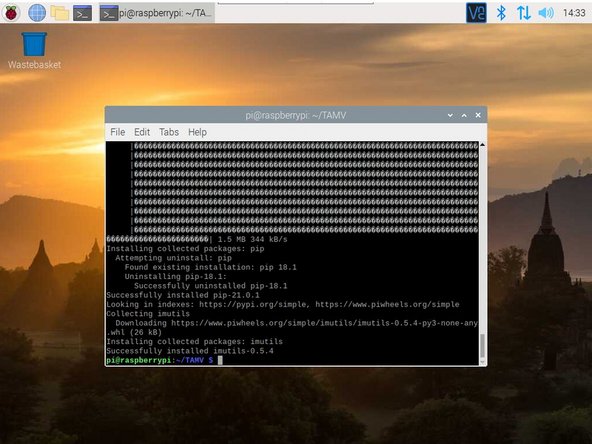The image size is (592, 444).
Task: Click the 'Successfully installed pip-21.0.1' line
Action: click(x=183, y=295)
